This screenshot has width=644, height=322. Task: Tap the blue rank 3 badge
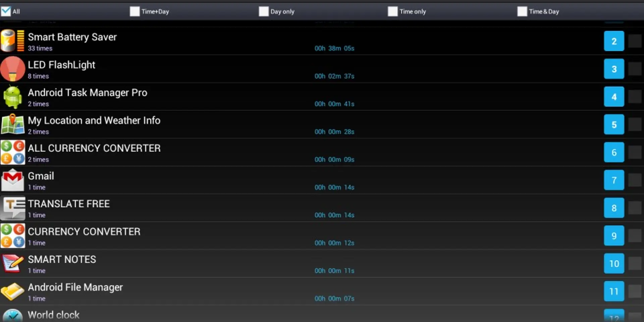(x=614, y=69)
